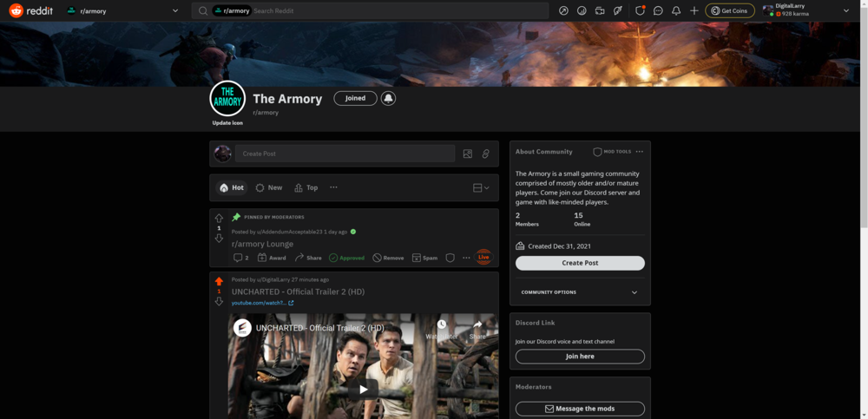Viewport: 868px width, 419px height.
Task: Click the Create Post text field
Action: [345, 154]
